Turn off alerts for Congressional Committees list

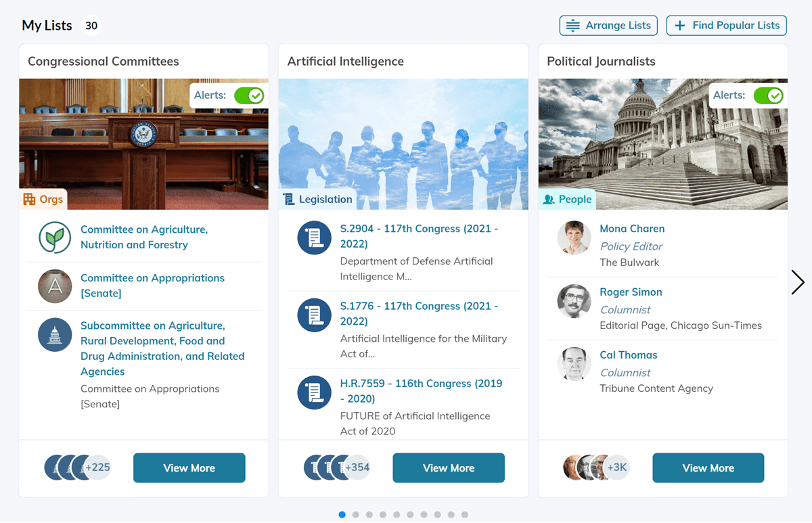[248, 95]
